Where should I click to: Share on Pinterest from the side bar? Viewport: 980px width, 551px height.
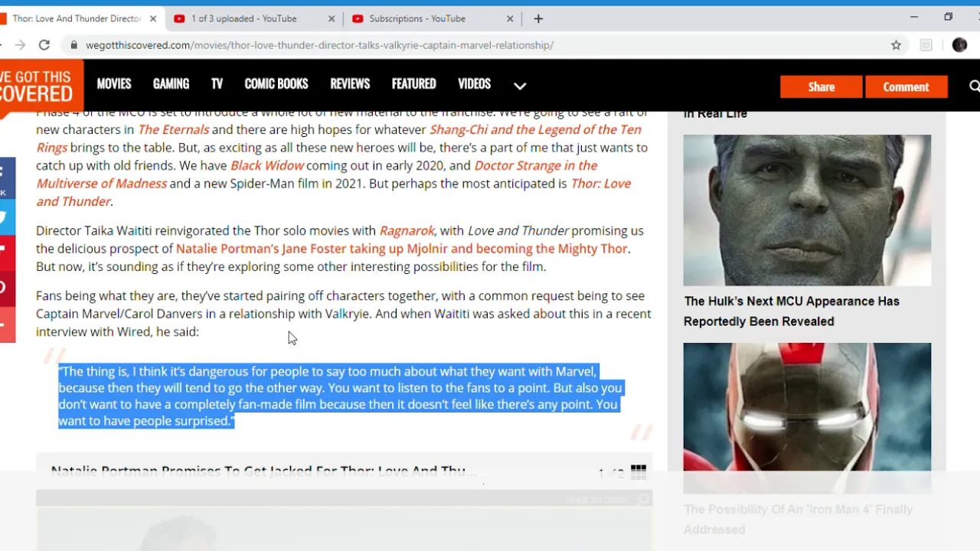tap(6, 288)
